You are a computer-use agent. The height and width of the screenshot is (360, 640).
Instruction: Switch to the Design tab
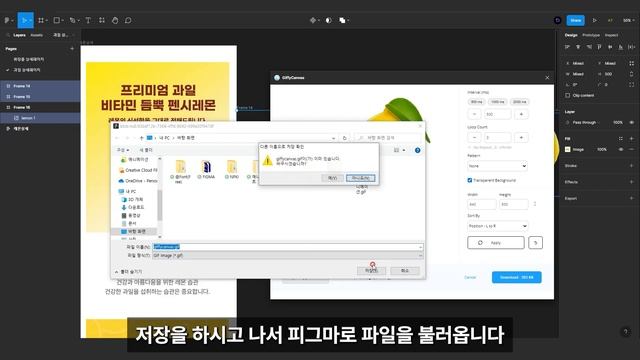tap(571, 35)
